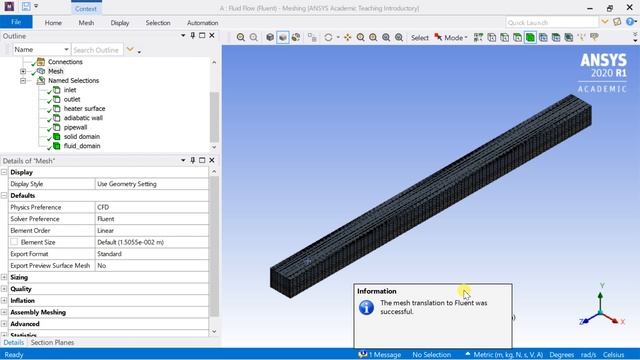Viewport: 640px width, 360px height.
Task: Select the adiabatic wall named selection
Action: coord(83,118)
